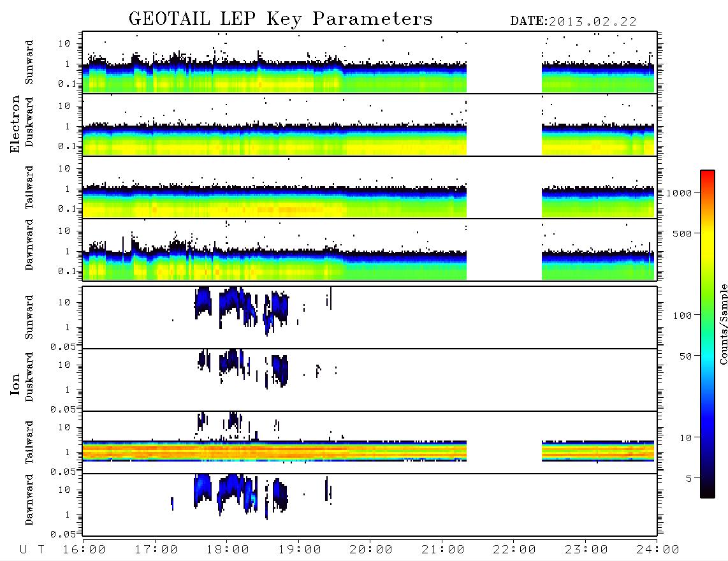The height and width of the screenshot is (561, 728).
Task: Click the "U T" time axis label
Action: coord(32,550)
